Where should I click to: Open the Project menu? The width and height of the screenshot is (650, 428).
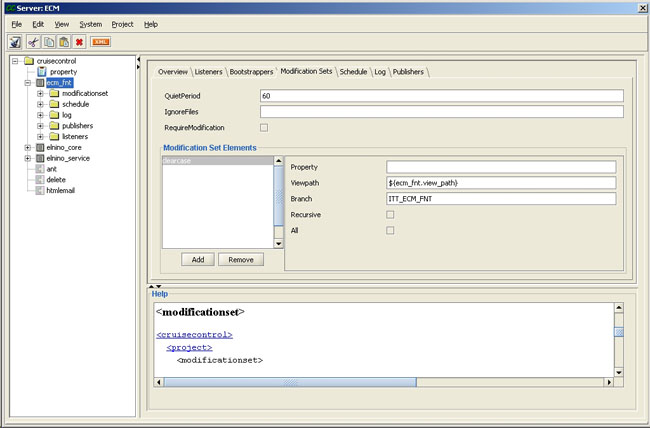pyautogui.click(x=122, y=24)
